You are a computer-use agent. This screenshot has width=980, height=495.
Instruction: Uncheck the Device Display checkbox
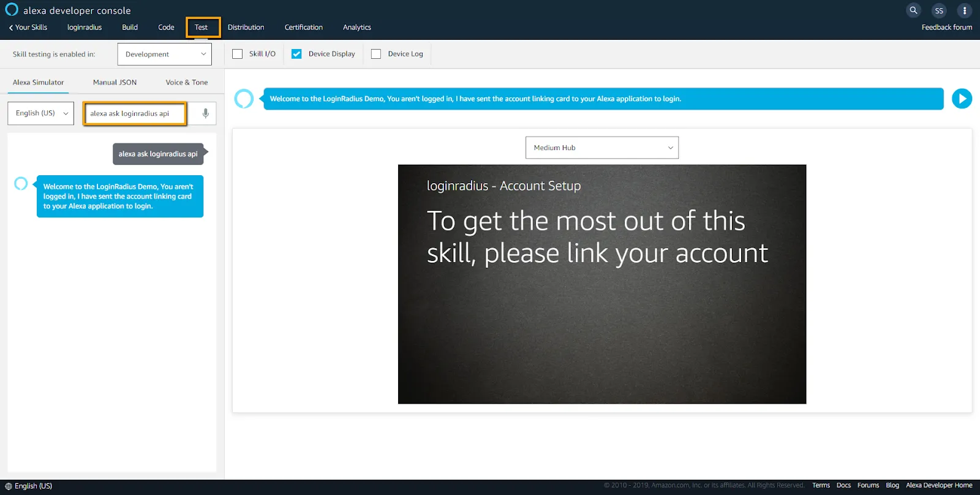click(x=296, y=54)
